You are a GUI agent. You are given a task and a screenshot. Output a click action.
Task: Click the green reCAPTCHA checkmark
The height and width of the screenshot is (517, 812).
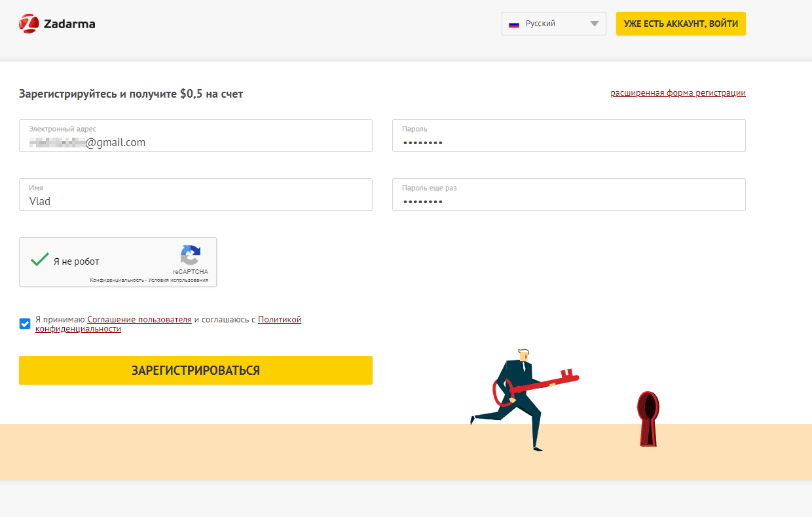pyautogui.click(x=39, y=259)
